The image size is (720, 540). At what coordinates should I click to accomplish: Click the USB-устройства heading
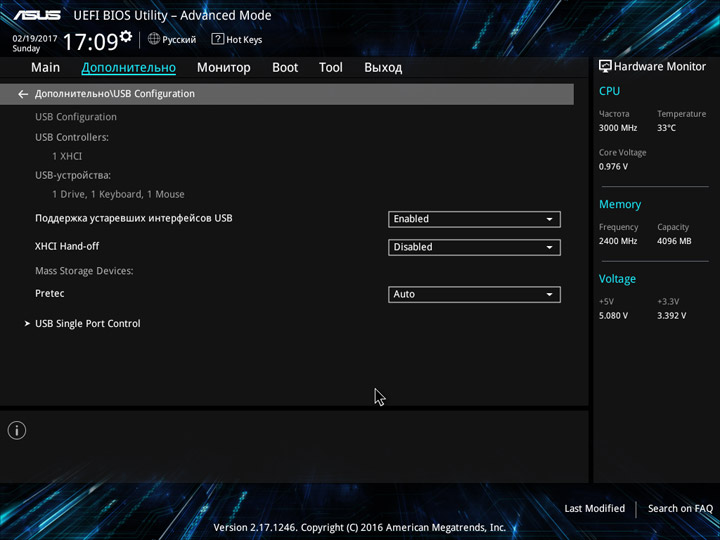(73, 175)
